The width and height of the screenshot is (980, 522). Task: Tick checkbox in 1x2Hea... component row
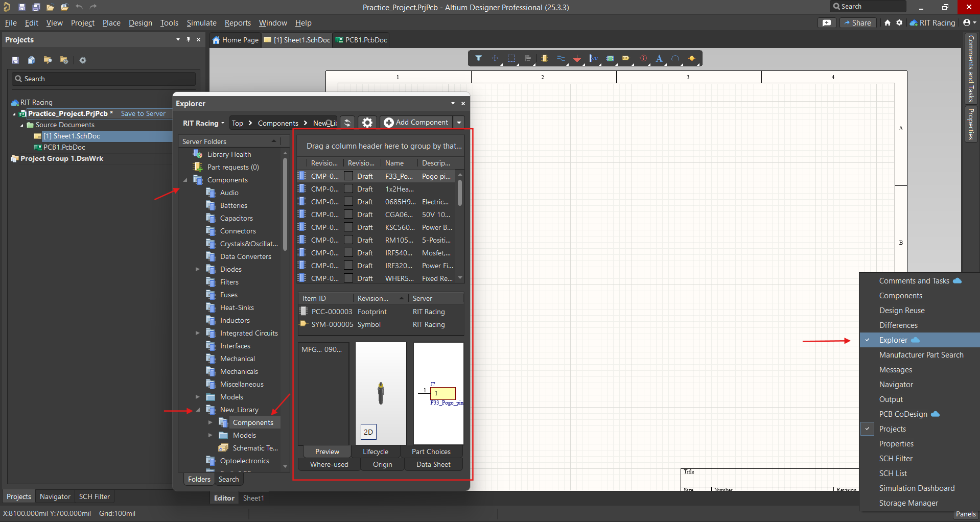[x=348, y=188]
